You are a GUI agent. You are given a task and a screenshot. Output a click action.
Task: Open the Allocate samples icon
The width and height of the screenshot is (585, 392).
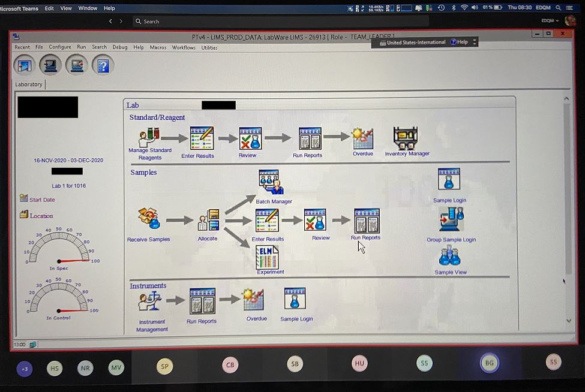pos(208,221)
